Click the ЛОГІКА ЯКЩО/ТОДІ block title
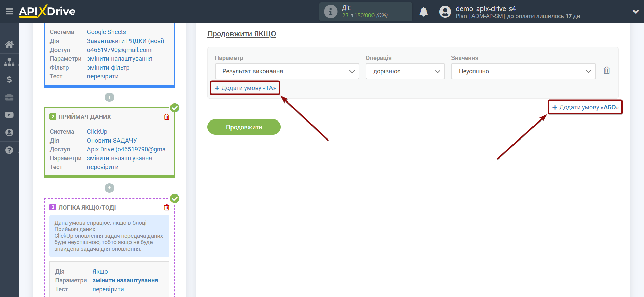644x297 pixels. 87,207
